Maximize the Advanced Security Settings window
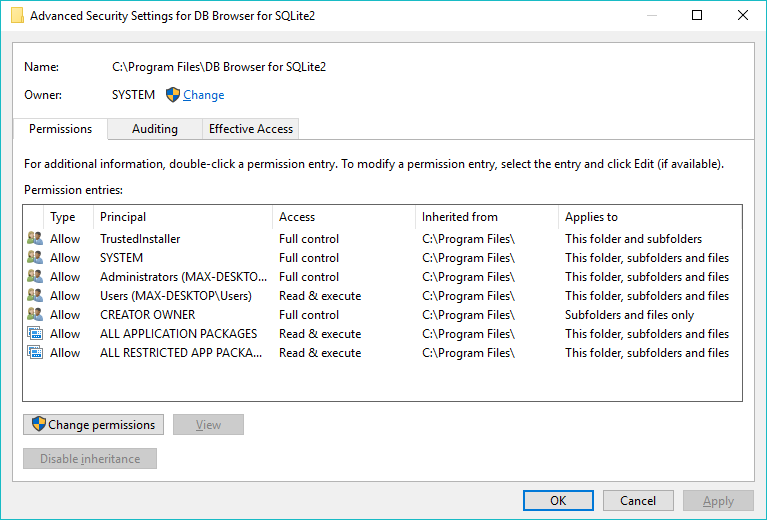The height and width of the screenshot is (520, 767). click(x=697, y=15)
